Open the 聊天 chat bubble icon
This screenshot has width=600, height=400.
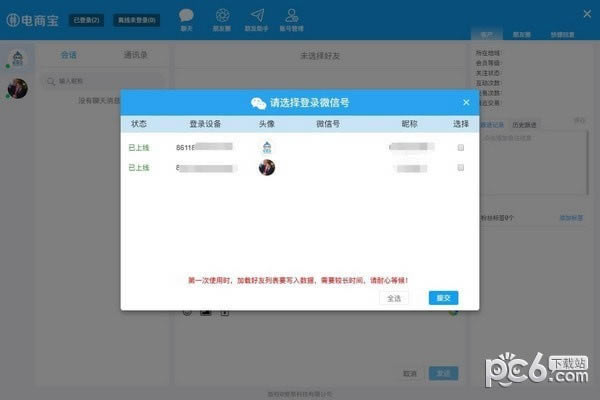pos(186,20)
